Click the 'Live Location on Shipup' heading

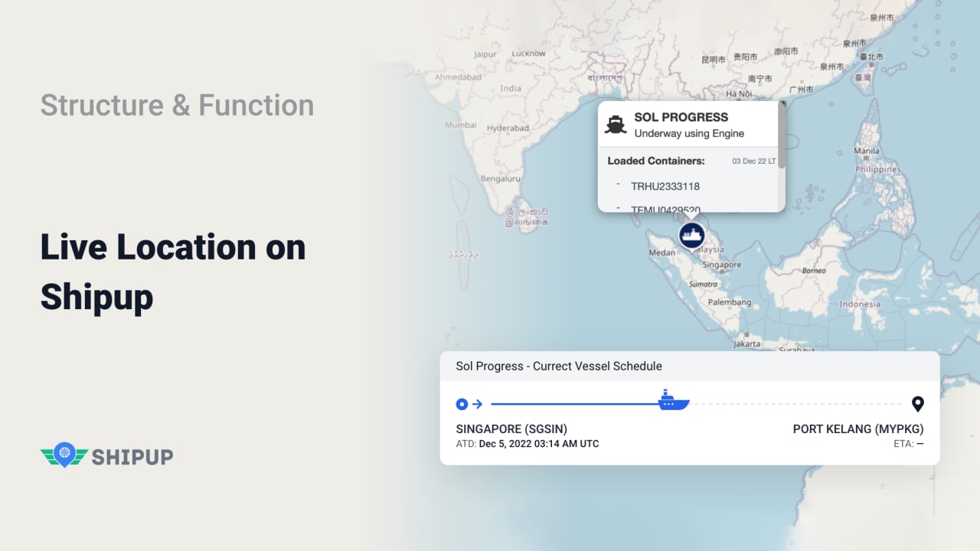pyautogui.click(x=173, y=272)
